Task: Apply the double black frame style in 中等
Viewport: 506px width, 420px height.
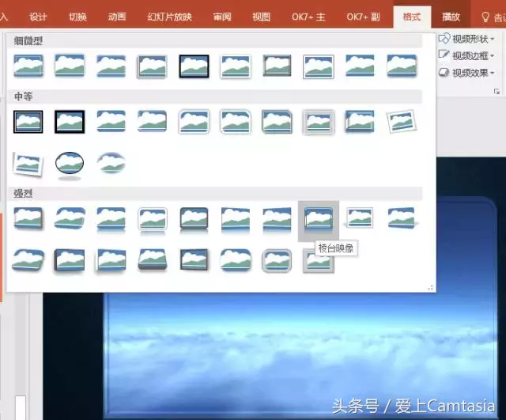Action: (x=28, y=122)
